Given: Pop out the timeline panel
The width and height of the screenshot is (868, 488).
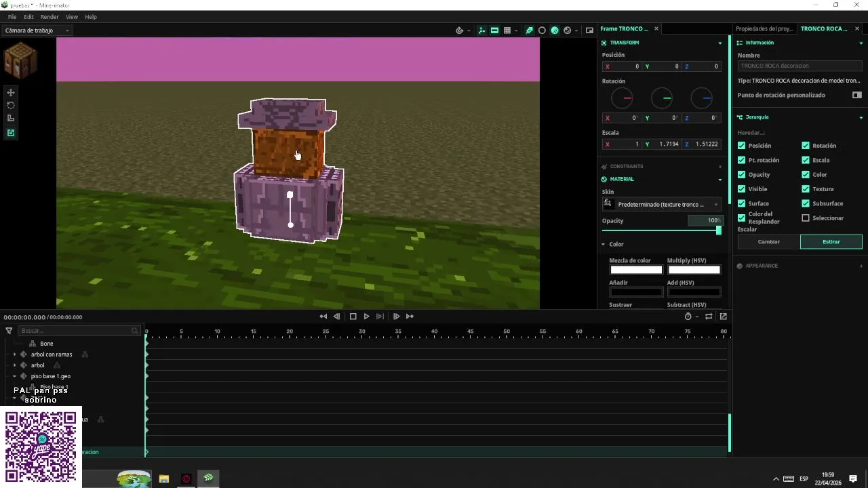Looking at the screenshot, I should pyautogui.click(x=724, y=317).
